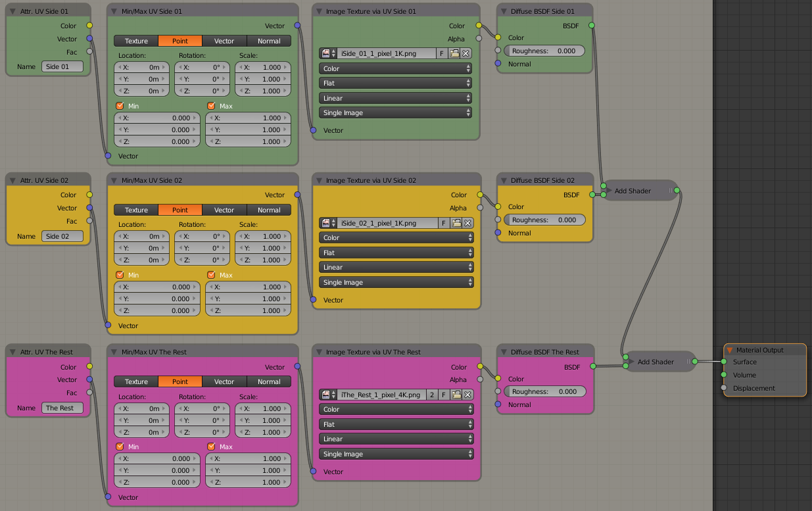Toggle Min checkbox in Min/Max UV Side 02
812x511 pixels.
pos(120,275)
